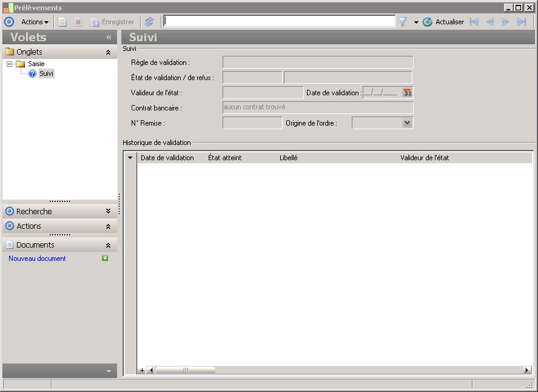The width and height of the screenshot is (538, 392).
Task: Go to the first record arrow
Action: pyautogui.click(x=474, y=22)
